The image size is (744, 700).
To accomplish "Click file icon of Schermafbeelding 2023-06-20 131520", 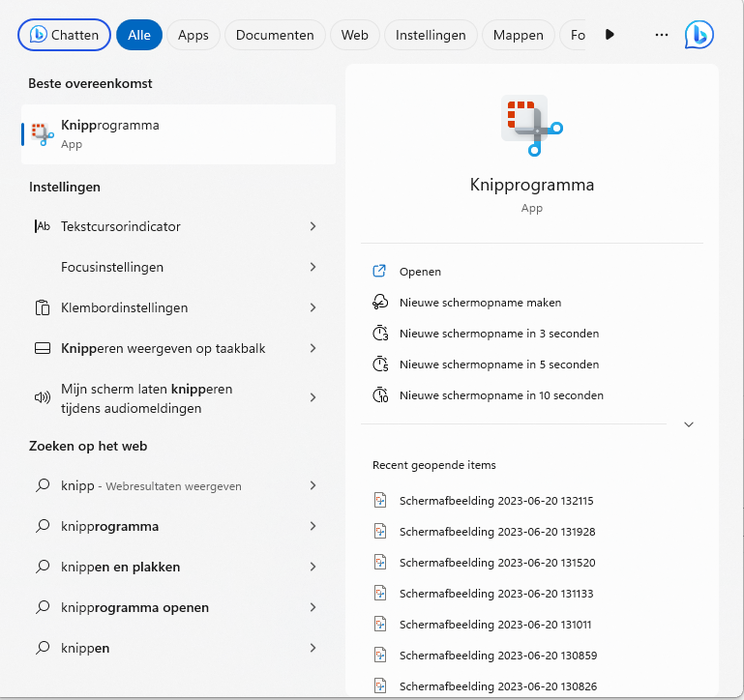I will click(x=380, y=562).
